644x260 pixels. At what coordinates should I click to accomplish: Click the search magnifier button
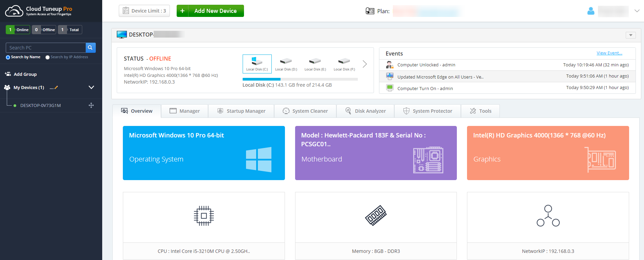90,48
